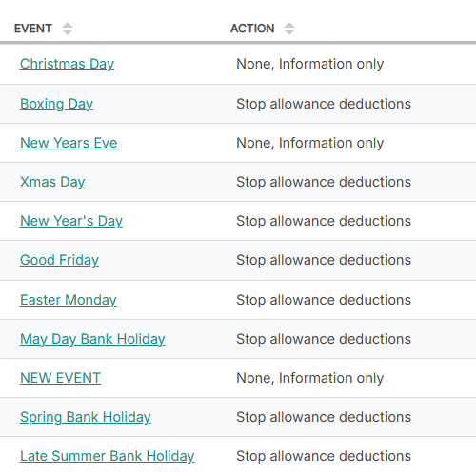Open the Christmas Day event link
476x476 pixels.
coord(67,64)
